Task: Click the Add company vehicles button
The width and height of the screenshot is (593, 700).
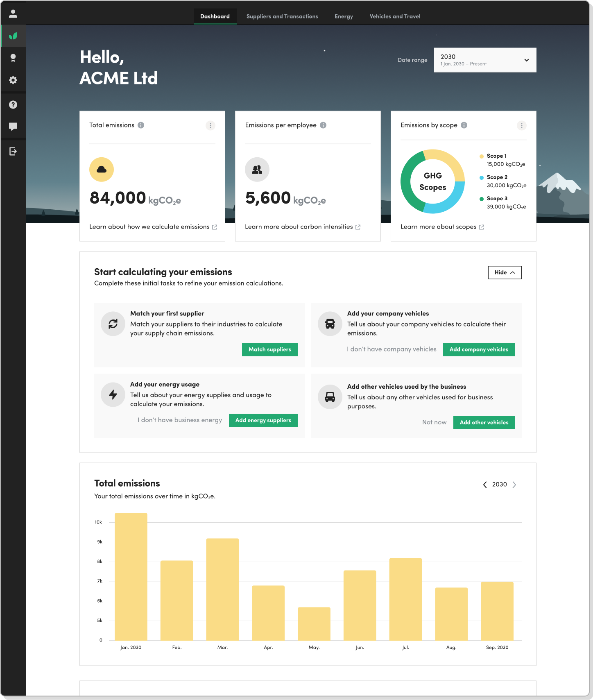Action: pyautogui.click(x=479, y=349)
